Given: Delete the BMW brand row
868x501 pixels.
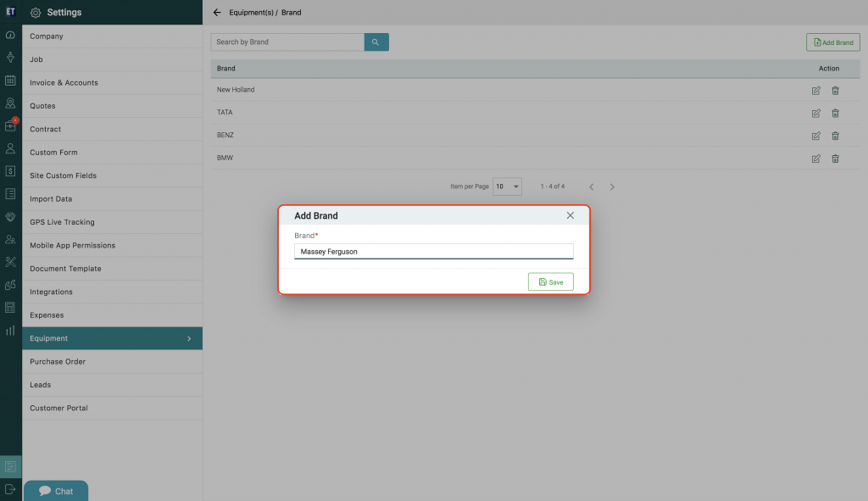Looking at the screenshot, I should (835, 159).
